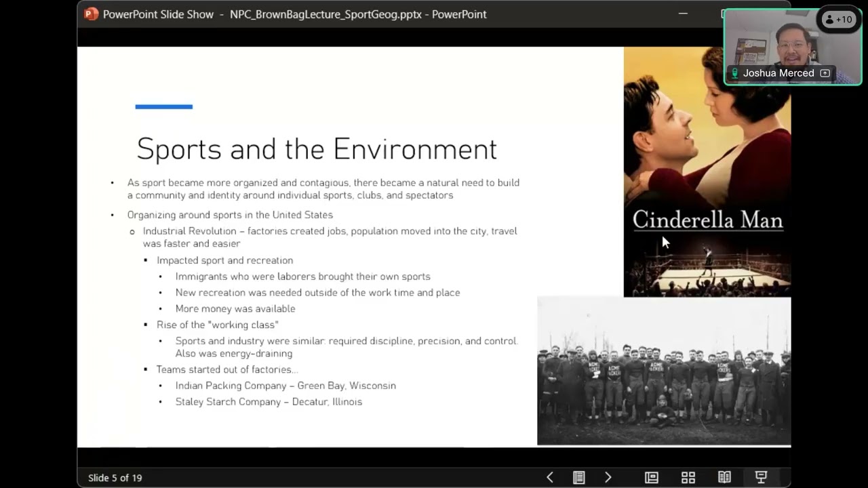Image resolution: width=868 pixels, height=488 pixels.
Task: Click the Slide Show view icon
Action: [x=761, y=478]
